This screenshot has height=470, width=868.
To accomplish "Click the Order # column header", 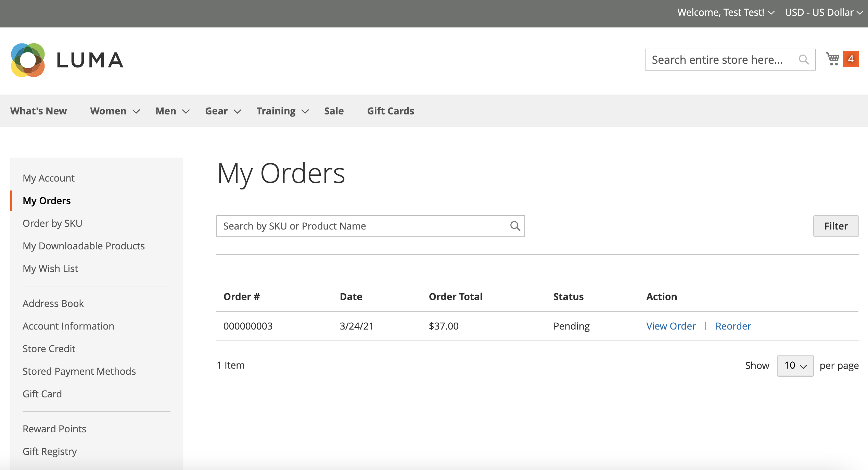I will [242, 297].
